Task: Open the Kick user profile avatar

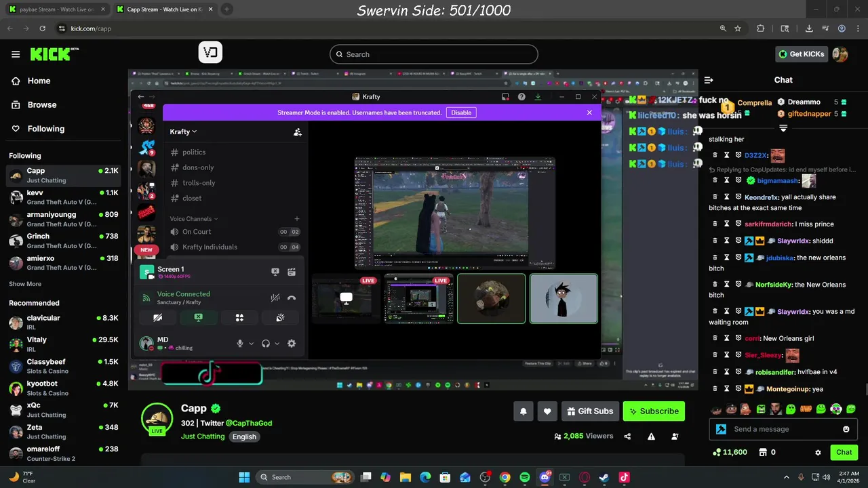Action: pyautogui.click(x=840, y=54)
